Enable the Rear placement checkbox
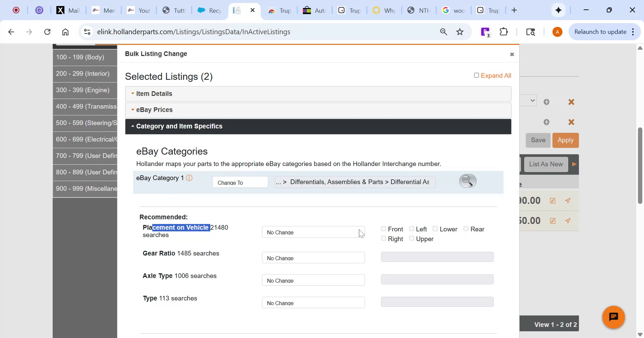Screen dimensions: 644x338 coord(466,229)
